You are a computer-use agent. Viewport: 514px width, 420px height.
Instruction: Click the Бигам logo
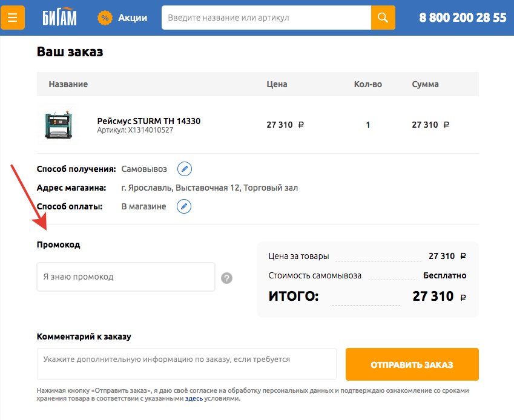coord(59,18)
